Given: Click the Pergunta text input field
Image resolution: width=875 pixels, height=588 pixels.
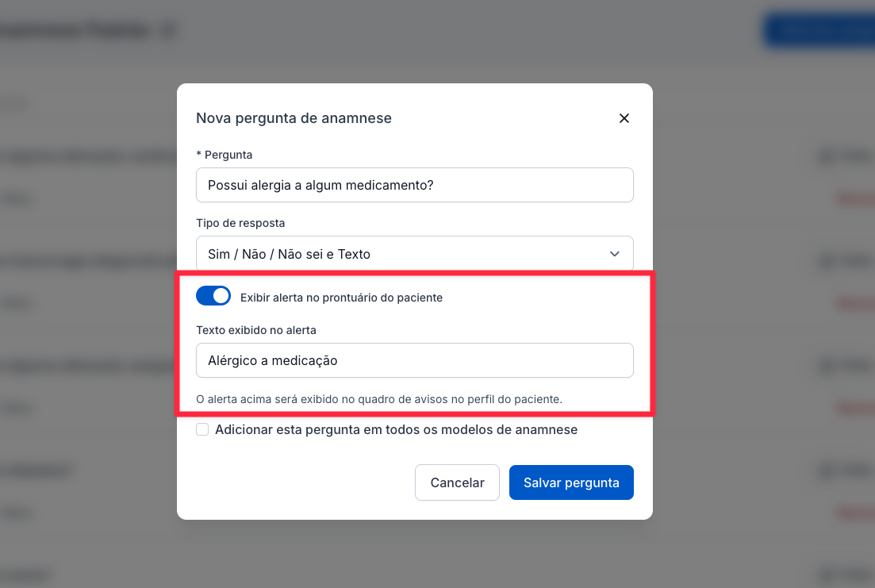Looking at the screenshot, I should pos(414,185).
